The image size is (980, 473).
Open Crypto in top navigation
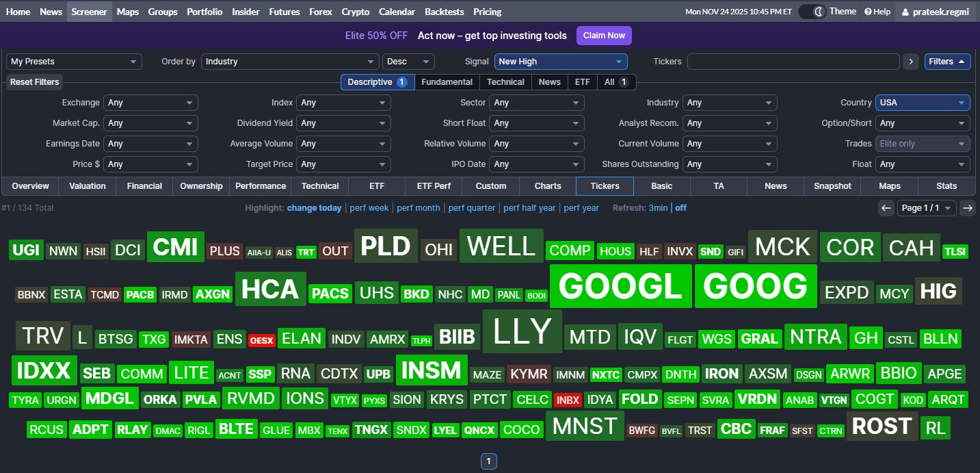[x=356, y=12]
